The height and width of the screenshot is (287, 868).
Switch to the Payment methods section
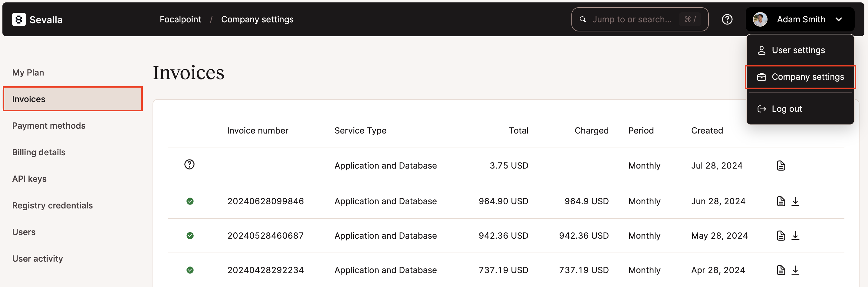click(48, 125)
